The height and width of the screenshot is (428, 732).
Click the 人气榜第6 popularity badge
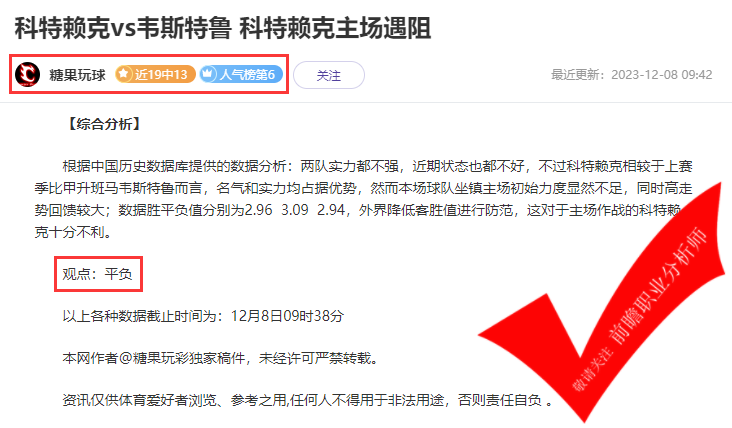tap(241, 74)
